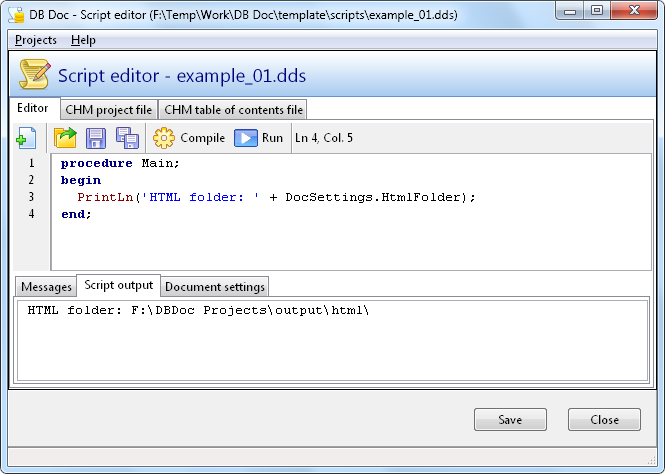This screenshot has height=474, width=665.
Task: Switch to the CHM project file tab
Action: [x=109, y=110]
